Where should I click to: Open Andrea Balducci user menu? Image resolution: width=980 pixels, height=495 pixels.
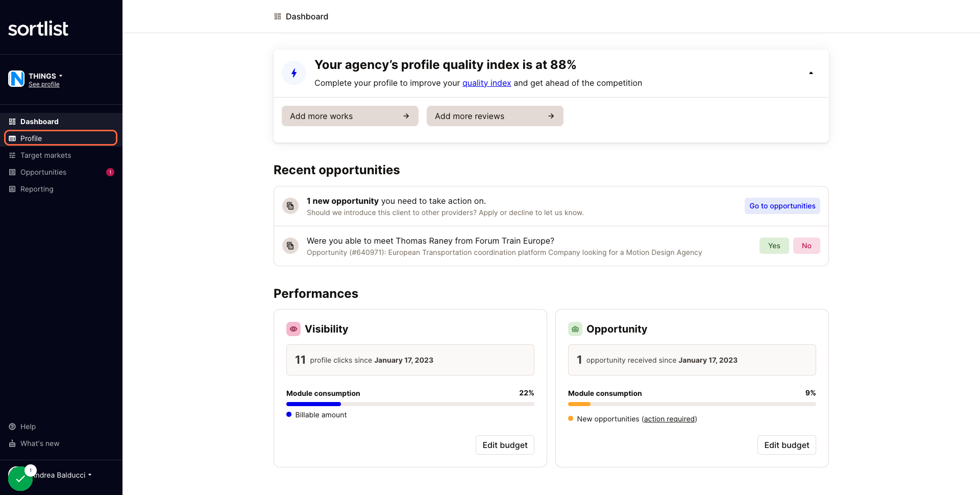62,475
